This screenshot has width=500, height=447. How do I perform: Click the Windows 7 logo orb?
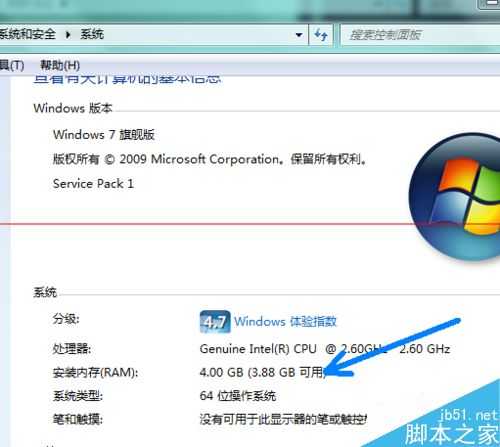[455, 197]
